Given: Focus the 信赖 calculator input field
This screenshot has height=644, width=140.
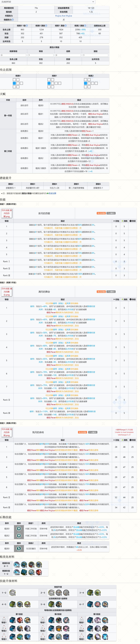Looking at the screenshot, I should (x=68, y=55).
